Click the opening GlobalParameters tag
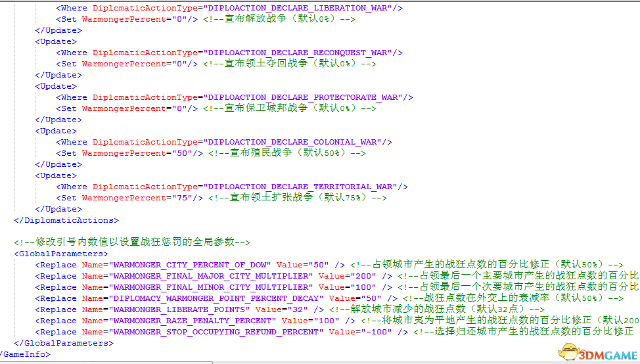 (61, 254)
